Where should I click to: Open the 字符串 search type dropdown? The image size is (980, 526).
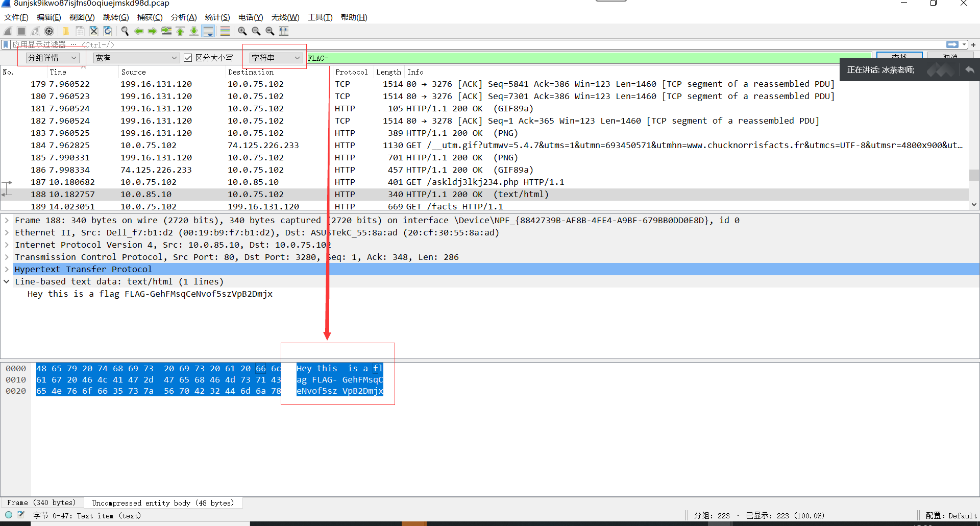click(x=276, y=58)
